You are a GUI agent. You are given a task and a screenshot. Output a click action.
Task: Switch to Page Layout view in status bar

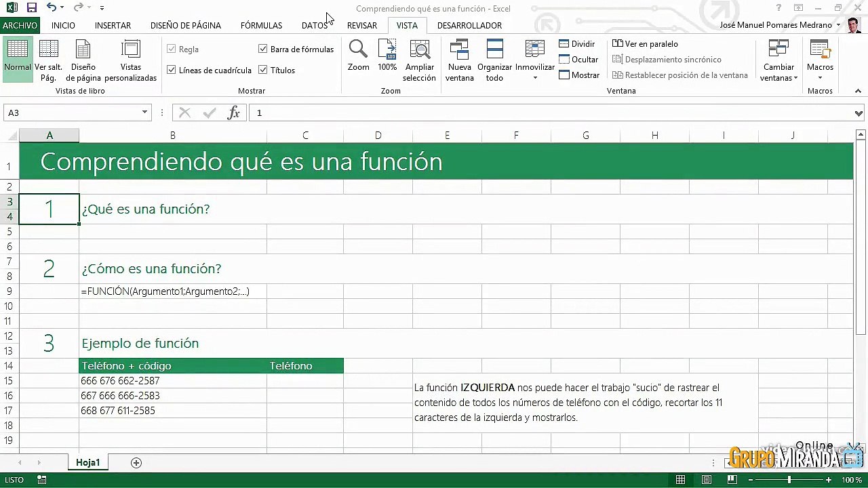click(707, 480)
